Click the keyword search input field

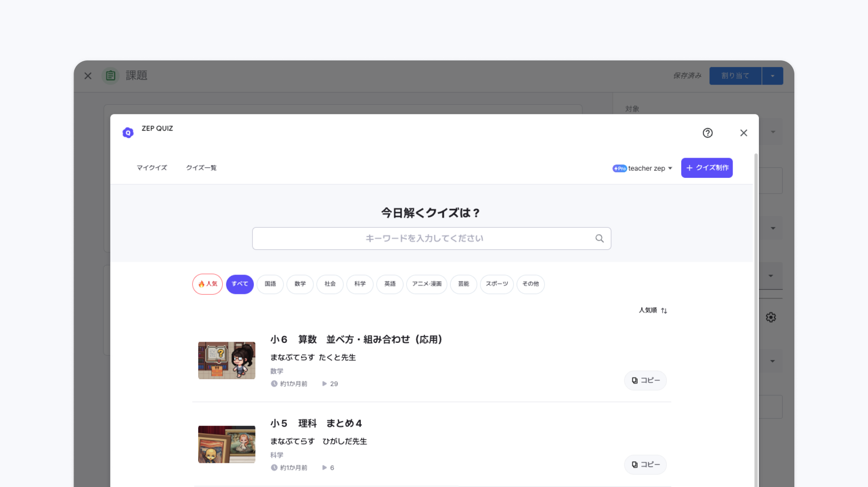pyautogui.click(x=421, y=238)
